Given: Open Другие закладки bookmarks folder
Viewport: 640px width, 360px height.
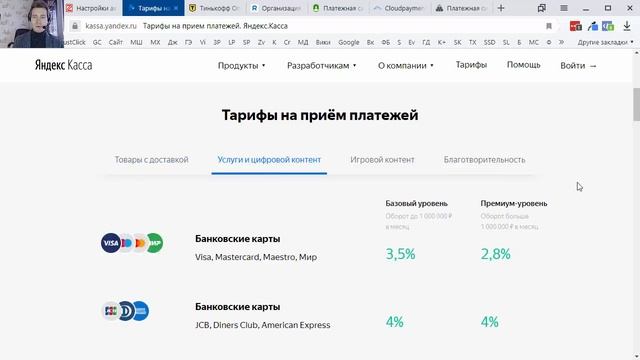Looking at the screenshot, I should pos(605,42).
